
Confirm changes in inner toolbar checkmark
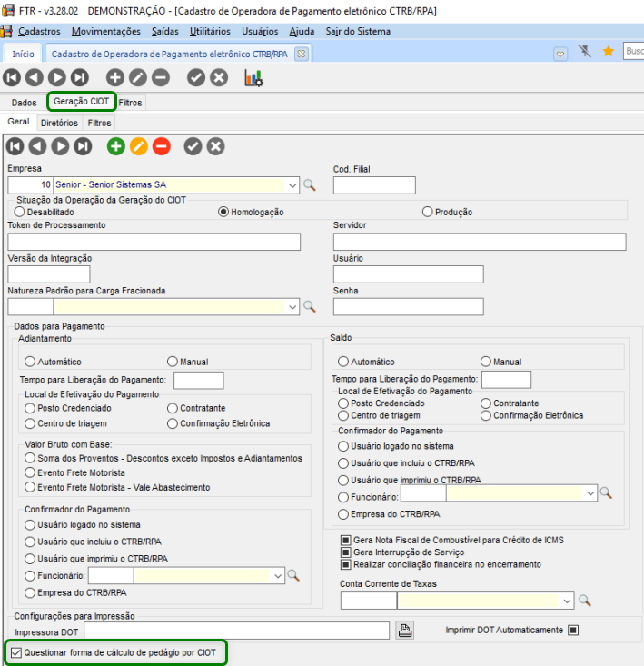pyautogui.click(x=193, y=146)
